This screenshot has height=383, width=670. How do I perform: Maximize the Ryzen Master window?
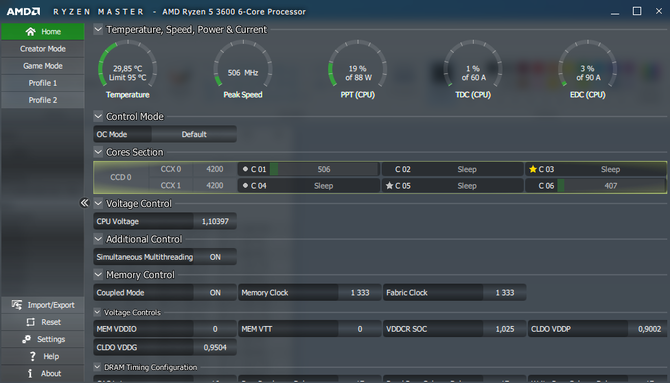pyautogui.click(x=637, y=11)
